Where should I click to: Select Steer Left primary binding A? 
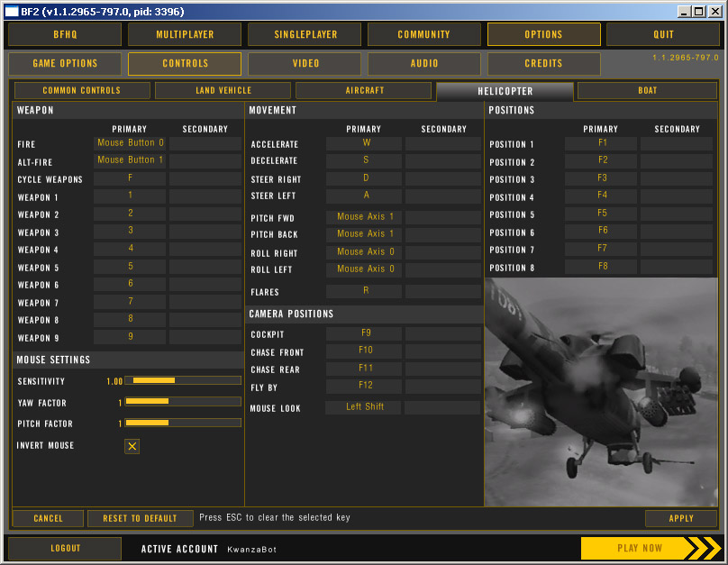(x=364, y=196)
